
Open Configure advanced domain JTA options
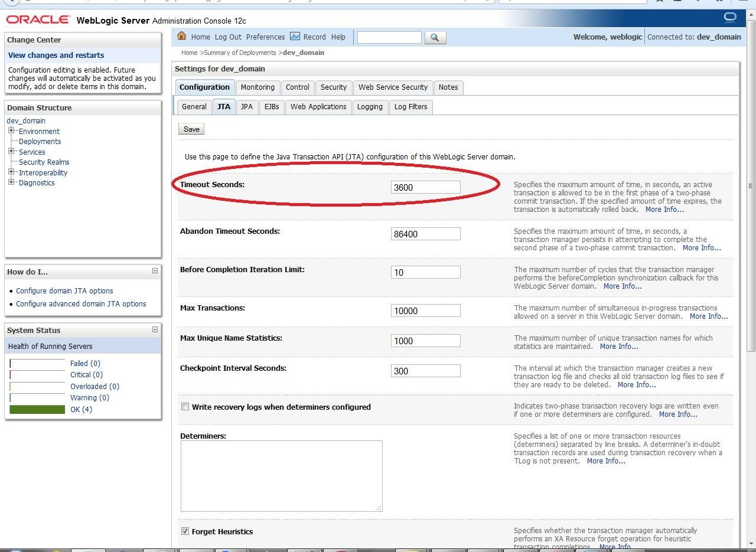(x=81, y=304)
